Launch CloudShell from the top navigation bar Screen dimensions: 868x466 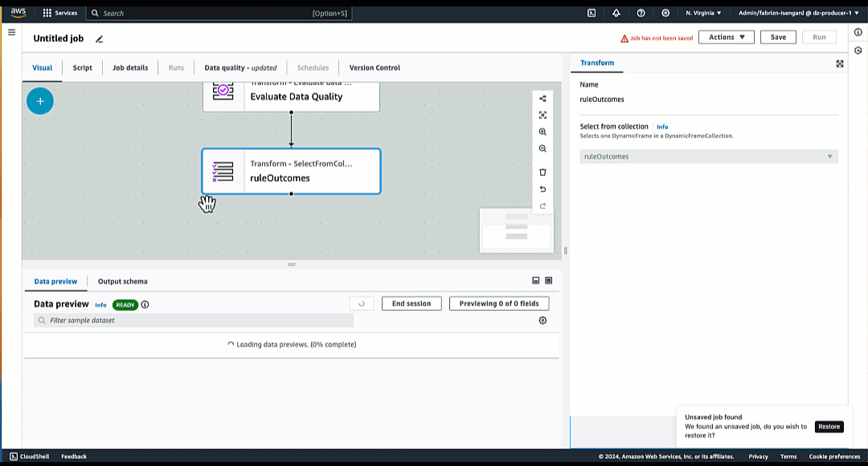point(592,13)
